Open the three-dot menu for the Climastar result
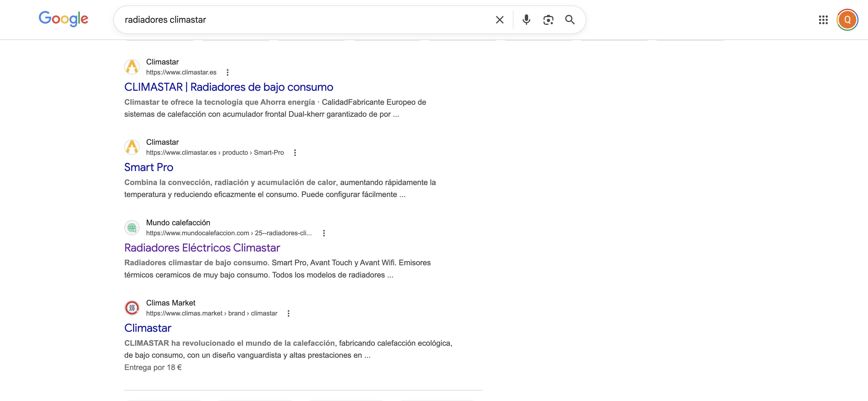 (x=228, y=72)
